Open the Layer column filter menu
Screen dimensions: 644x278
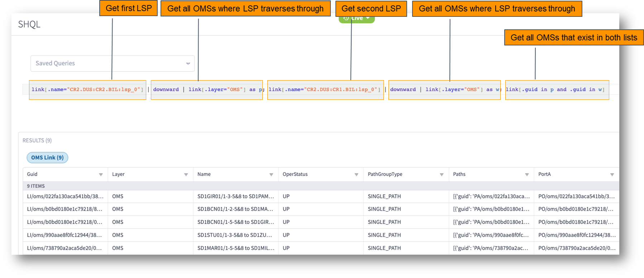pos(186,175)
